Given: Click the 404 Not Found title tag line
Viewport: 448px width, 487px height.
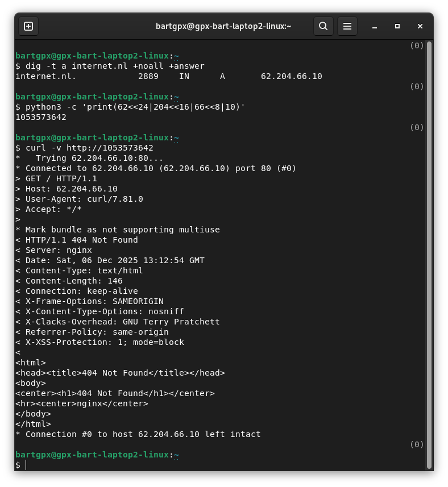Looking at the screenshot, I should pyautogui.click(x=120, y=373).
